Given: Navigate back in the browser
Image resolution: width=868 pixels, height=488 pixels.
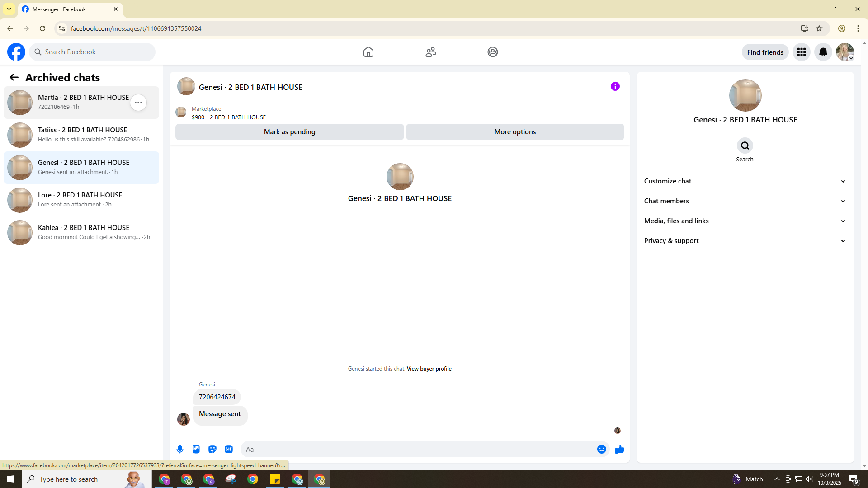Looking at the screenshot, I should click(x=10, y=28).
